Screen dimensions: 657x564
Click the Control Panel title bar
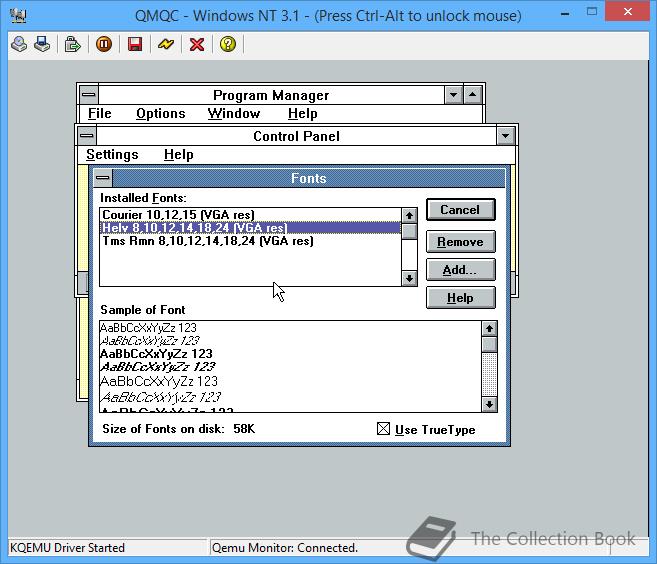pos(296,136)
